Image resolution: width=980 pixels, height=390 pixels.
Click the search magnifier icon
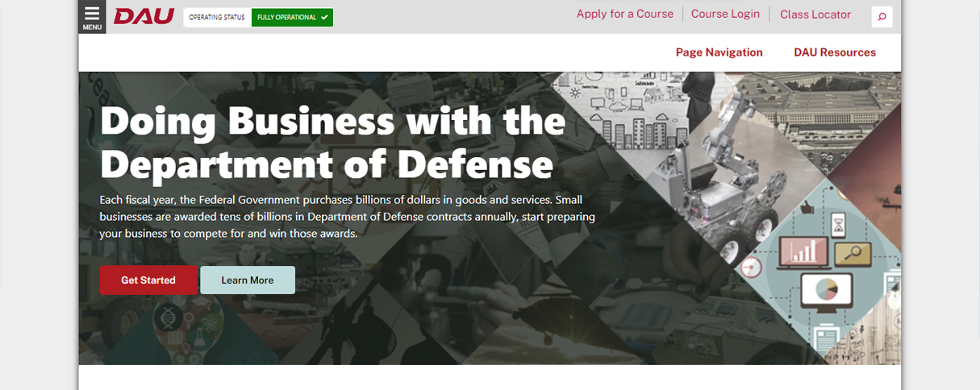pyautogui.click(x=882, y=17)
